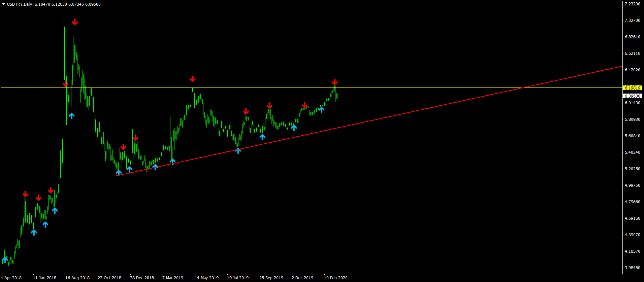
Task: Click the 5.40340 level on the price scale
Action: click(x=632, y=152)
